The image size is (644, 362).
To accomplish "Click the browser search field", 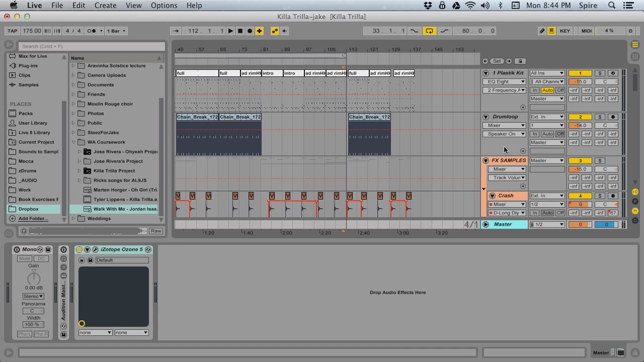I will point(92,46).
